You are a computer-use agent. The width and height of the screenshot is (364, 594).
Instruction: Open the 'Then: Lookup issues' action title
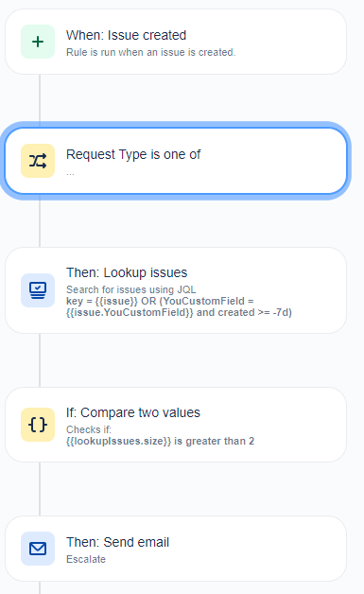tap(127, 272)
